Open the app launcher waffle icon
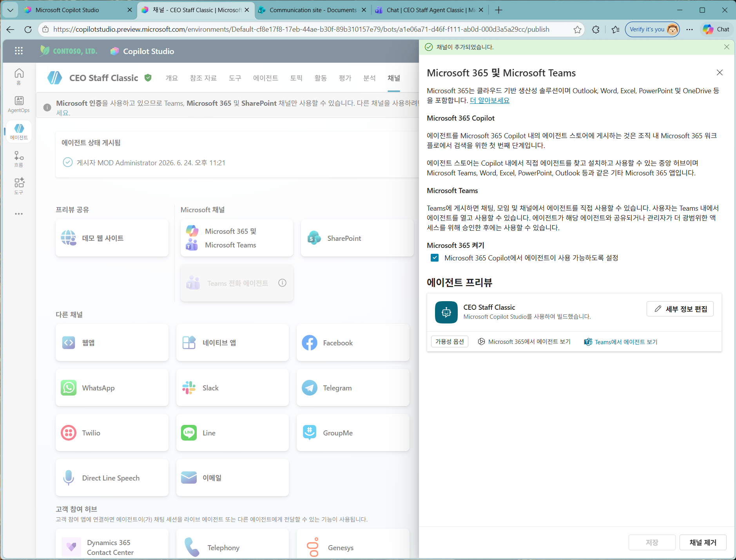This screenshot has height=560, width=736. click(19, 51)
